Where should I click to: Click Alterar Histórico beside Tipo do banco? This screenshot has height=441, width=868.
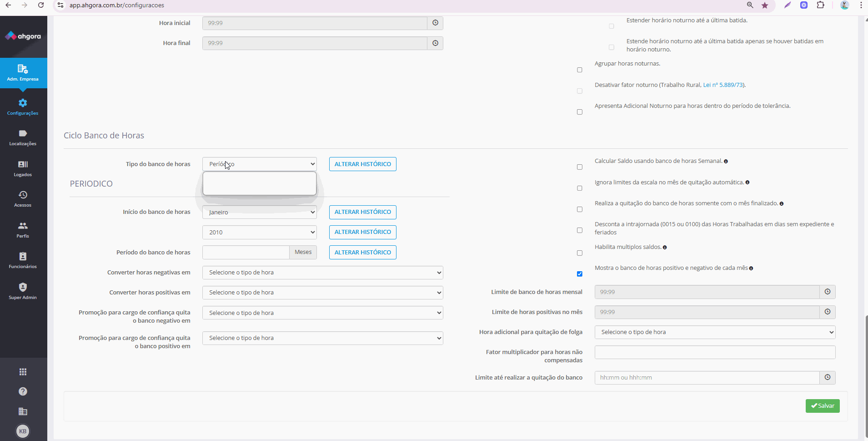pyautogui.click(x=363, y=164)
